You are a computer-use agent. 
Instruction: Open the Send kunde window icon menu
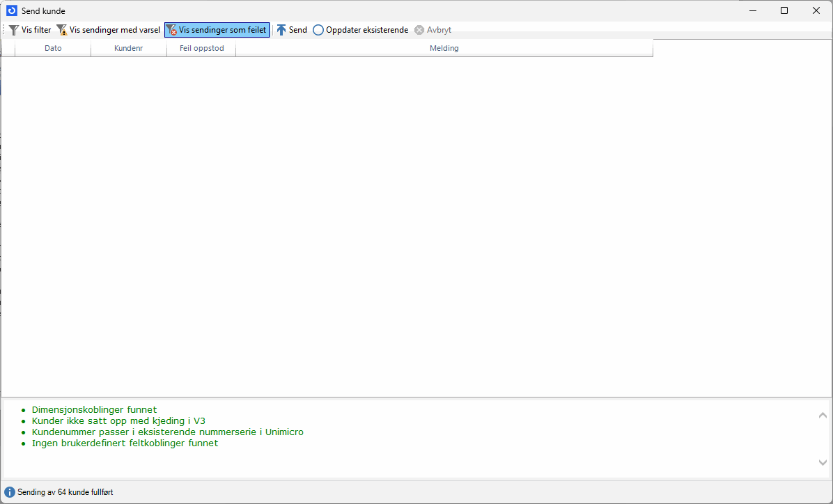(11, 11)
